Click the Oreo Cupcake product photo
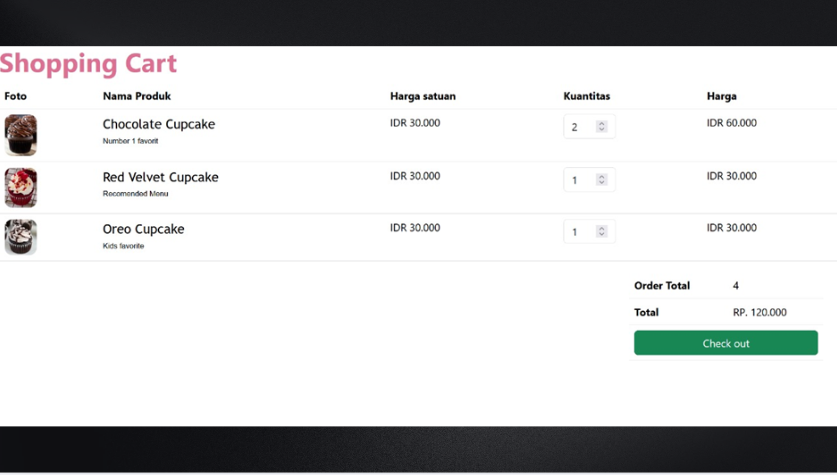The width and height of the screenshot is (837, 475). 21,237
